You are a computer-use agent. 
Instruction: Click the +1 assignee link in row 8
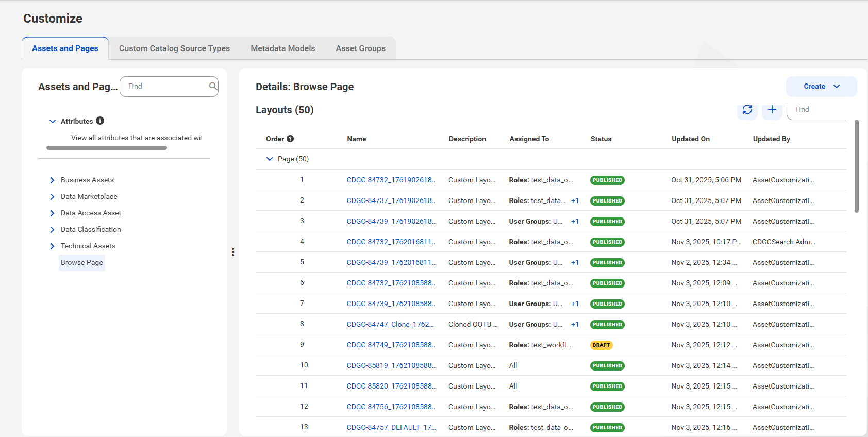(x=575, y=324)
